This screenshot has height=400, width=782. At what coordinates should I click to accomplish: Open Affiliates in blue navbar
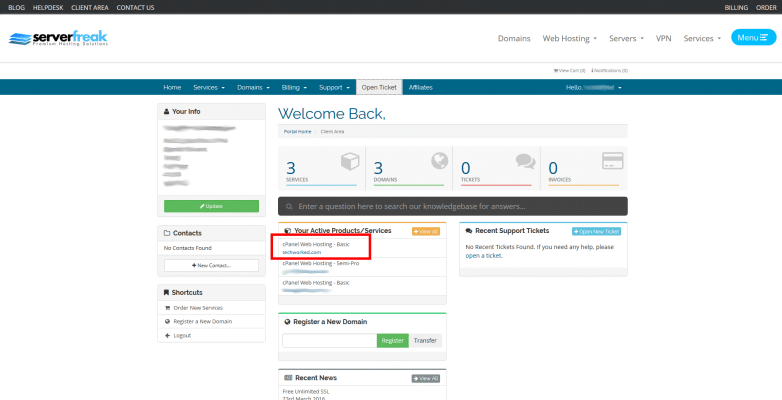tap(420, 87)
